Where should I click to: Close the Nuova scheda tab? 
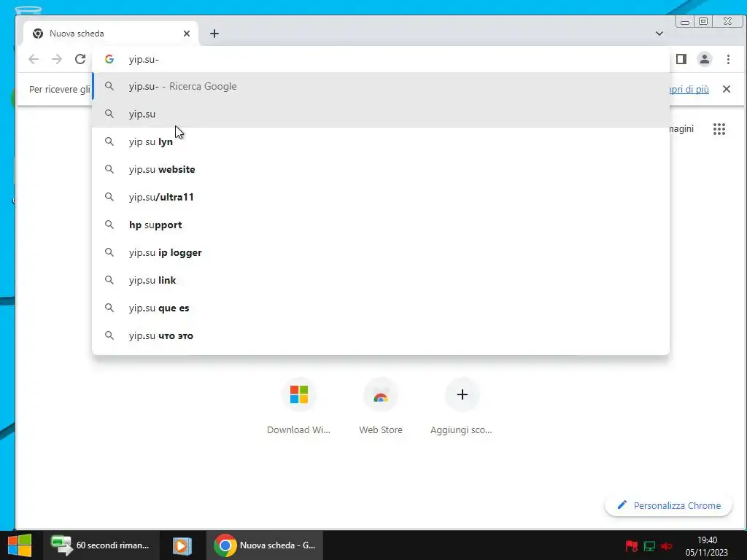187,34
